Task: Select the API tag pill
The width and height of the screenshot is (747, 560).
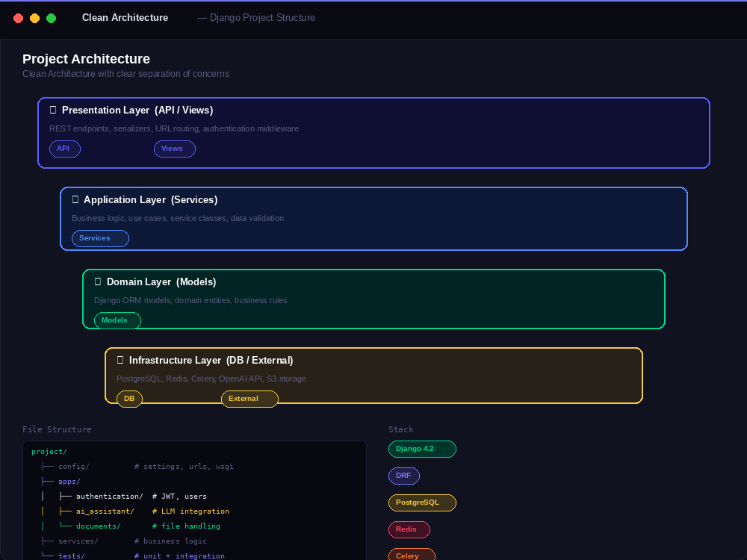Action: pos(65,149)
